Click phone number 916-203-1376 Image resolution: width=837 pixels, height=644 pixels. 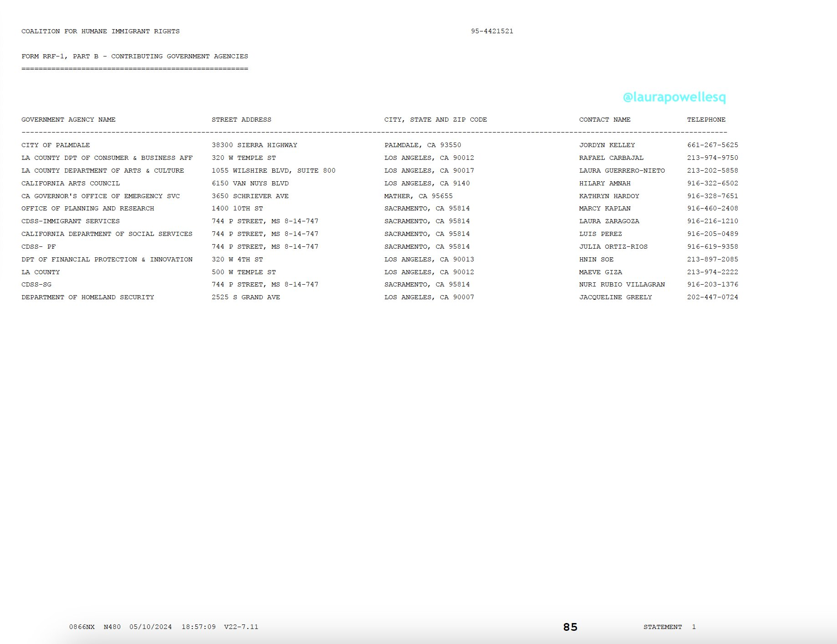tap(713, 285)
